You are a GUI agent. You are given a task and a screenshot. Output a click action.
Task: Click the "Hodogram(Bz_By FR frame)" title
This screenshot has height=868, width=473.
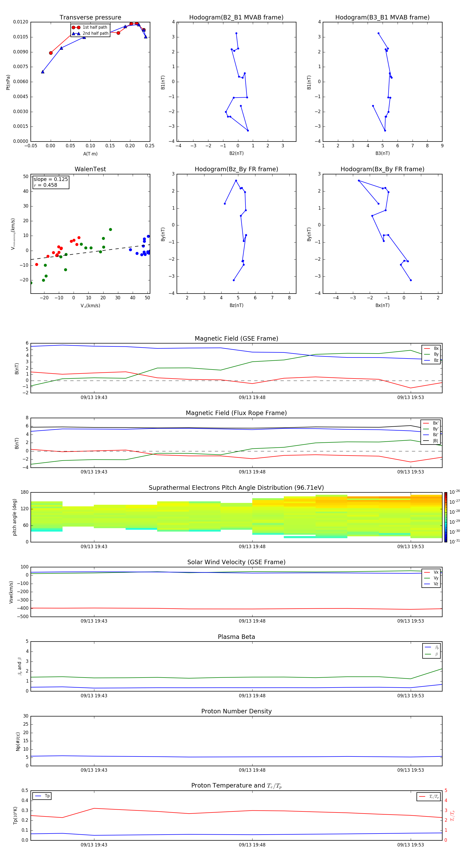236,169
